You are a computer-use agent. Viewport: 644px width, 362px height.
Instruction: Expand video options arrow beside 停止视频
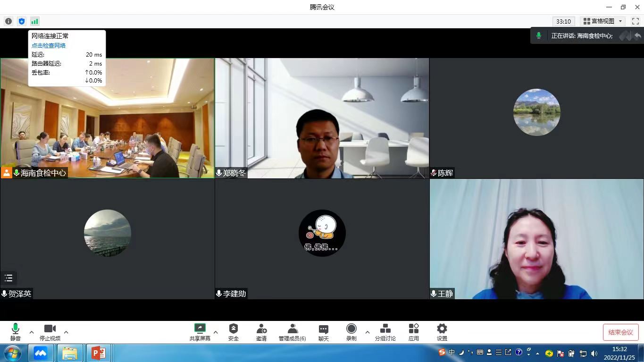(x=66, y=332)
